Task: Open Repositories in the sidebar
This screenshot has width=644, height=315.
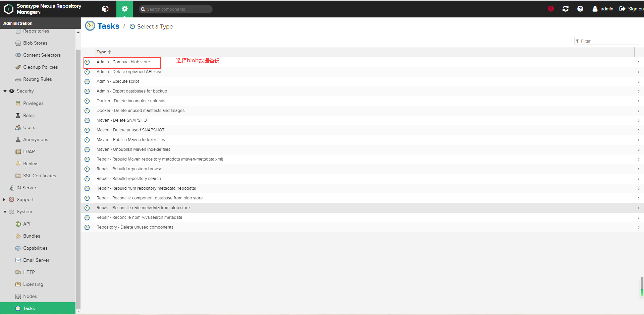Action: click(36, 31)
